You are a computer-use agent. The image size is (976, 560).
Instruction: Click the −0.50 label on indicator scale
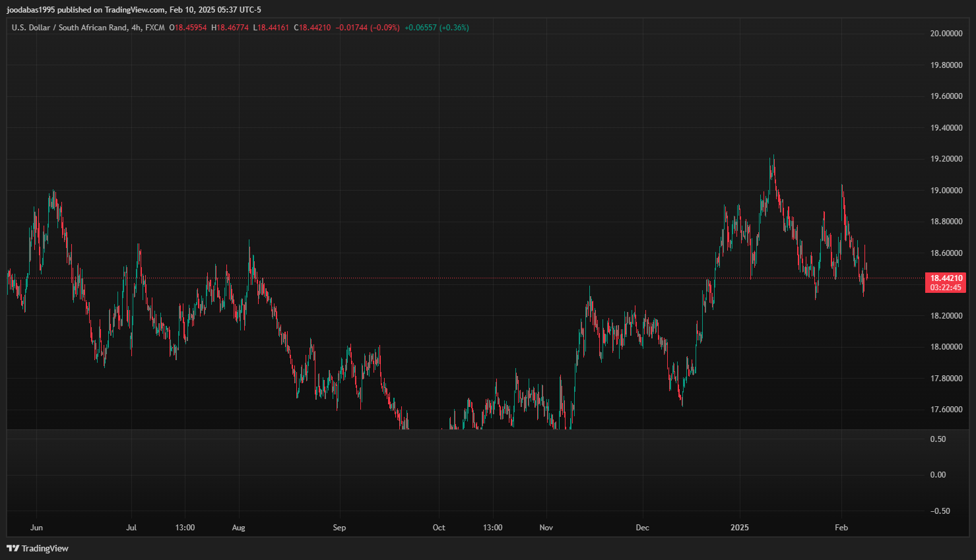coord(940,511)
